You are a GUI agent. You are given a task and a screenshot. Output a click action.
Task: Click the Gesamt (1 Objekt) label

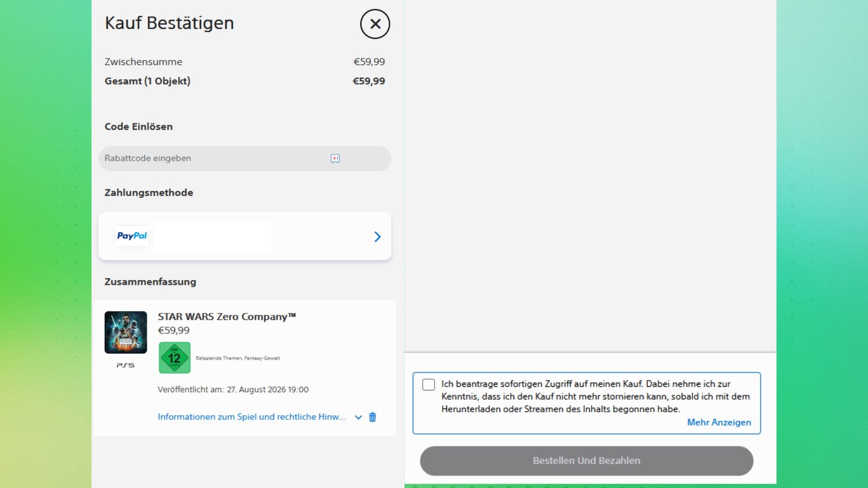[x=148, y=81]
